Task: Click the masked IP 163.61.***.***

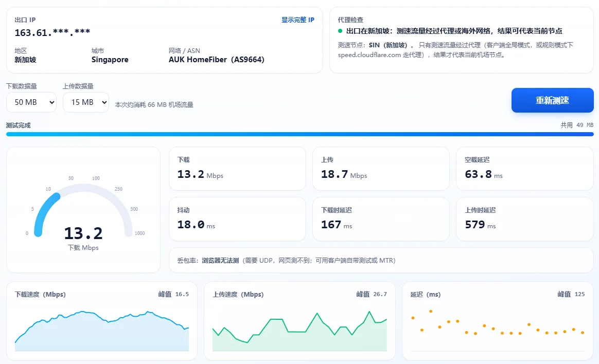Action: click(x=52, y=32)
